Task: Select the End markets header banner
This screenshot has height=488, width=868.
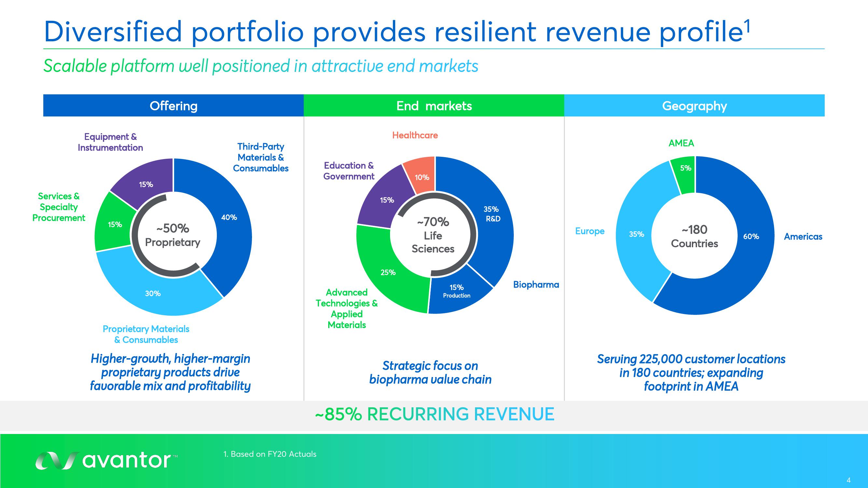Action: tap(434, 105)
